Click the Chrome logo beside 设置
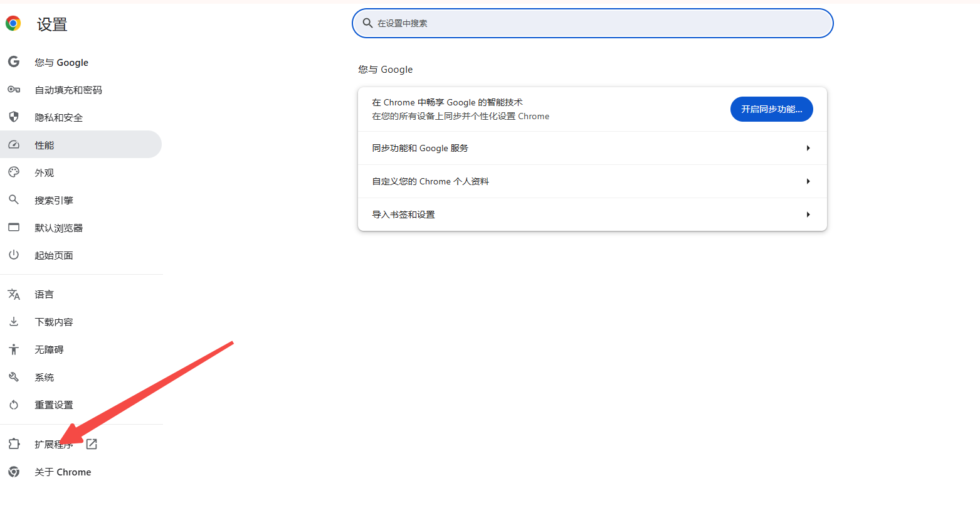Viewport: 980px width, 525px height. [x=13, y=24]
